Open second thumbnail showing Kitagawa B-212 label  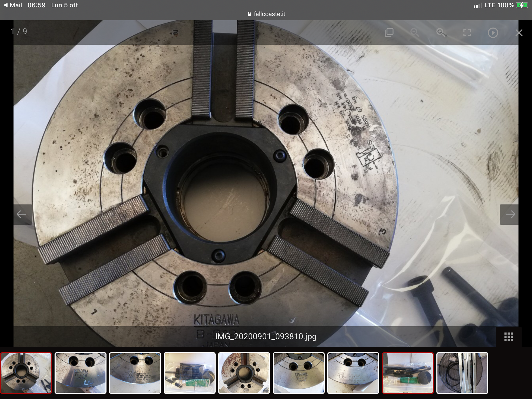click(81, 373)
